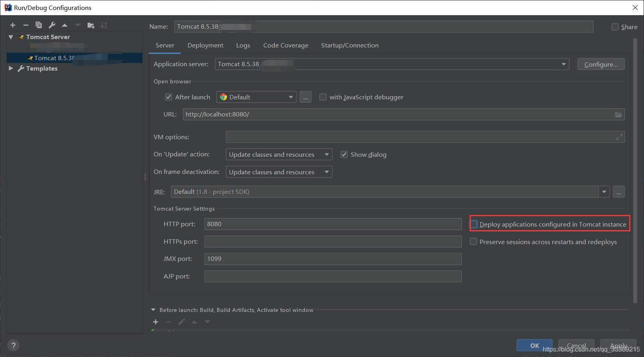Open Application server dropdown

point(392,64)
